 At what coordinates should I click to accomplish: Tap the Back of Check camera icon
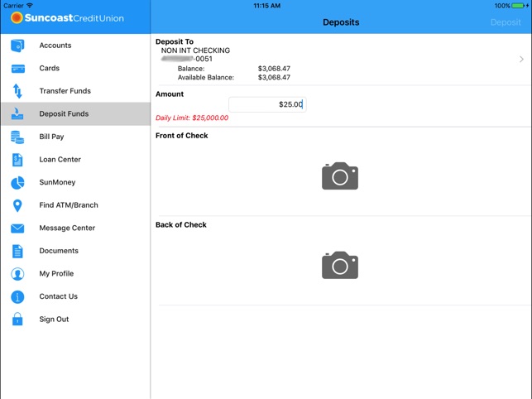click(340, 265)
